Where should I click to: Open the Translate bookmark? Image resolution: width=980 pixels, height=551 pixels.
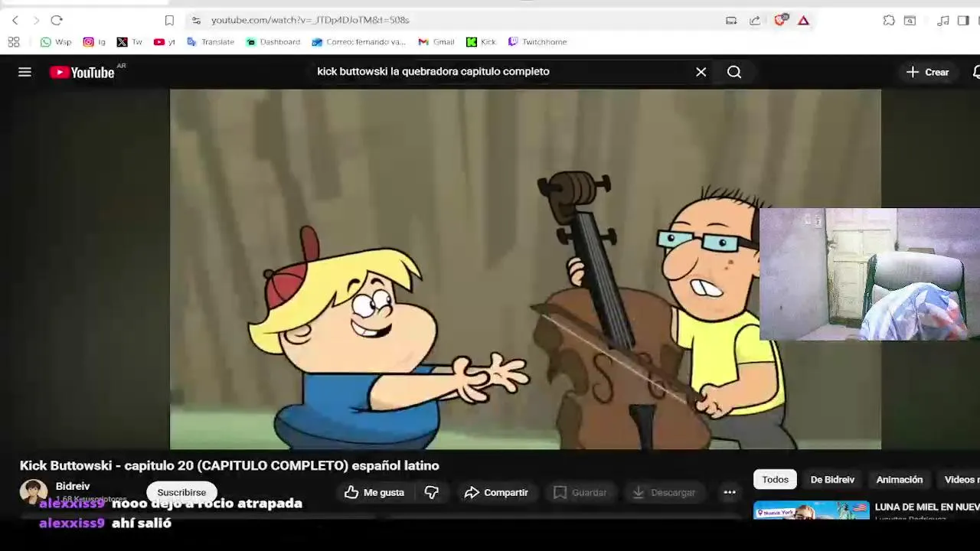(x=211, y=42)
